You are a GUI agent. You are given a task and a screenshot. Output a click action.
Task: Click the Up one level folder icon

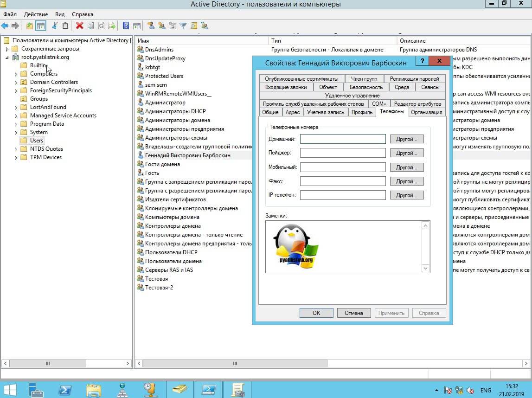(x=30, y=26)
